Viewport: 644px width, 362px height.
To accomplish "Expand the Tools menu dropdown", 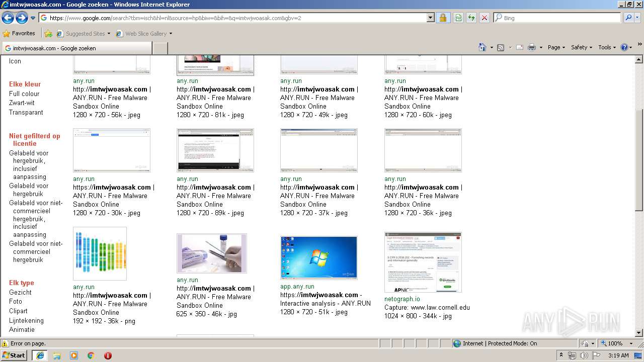I will coord(607,47).
